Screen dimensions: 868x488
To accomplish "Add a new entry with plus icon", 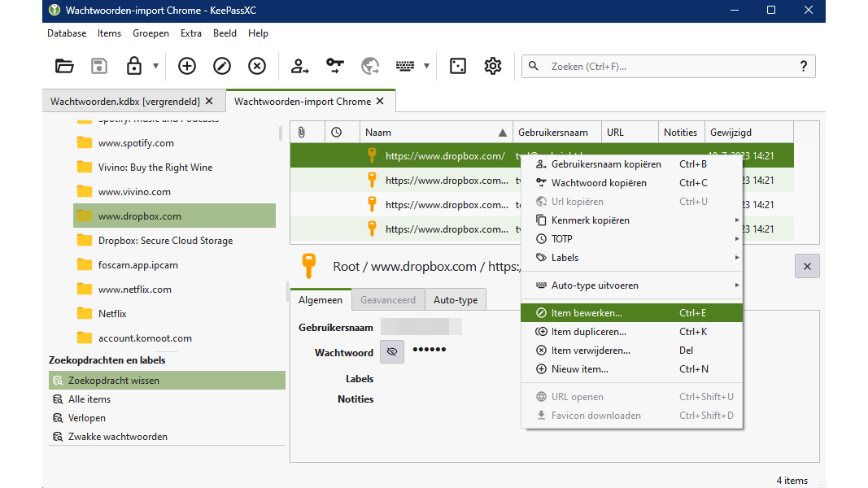I will 186,67.
